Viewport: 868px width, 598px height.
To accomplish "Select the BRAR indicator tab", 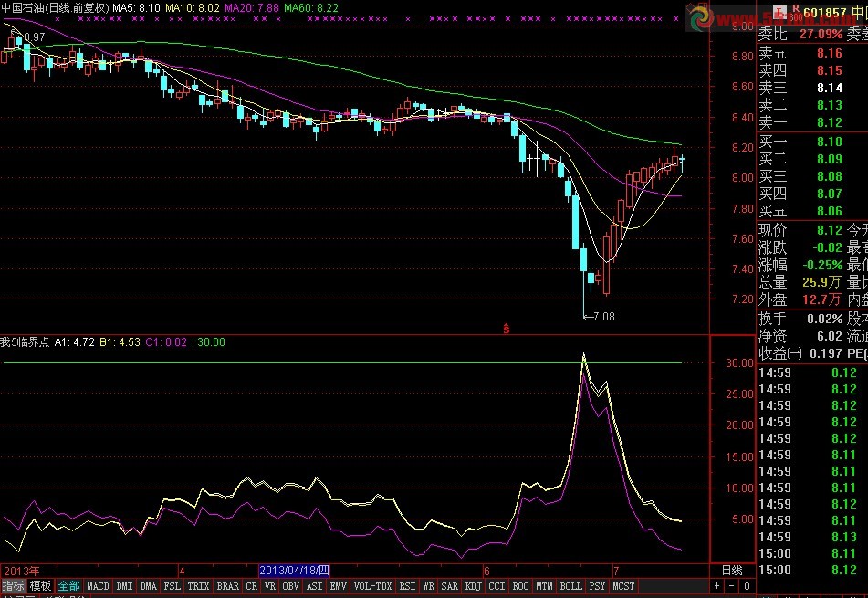I will coord(227,586).
